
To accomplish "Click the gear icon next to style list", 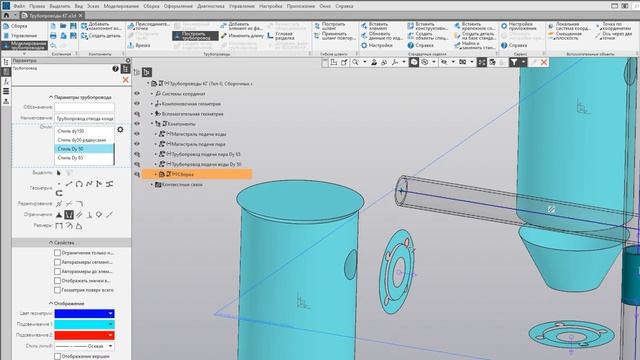I will (x=120, y=129).
